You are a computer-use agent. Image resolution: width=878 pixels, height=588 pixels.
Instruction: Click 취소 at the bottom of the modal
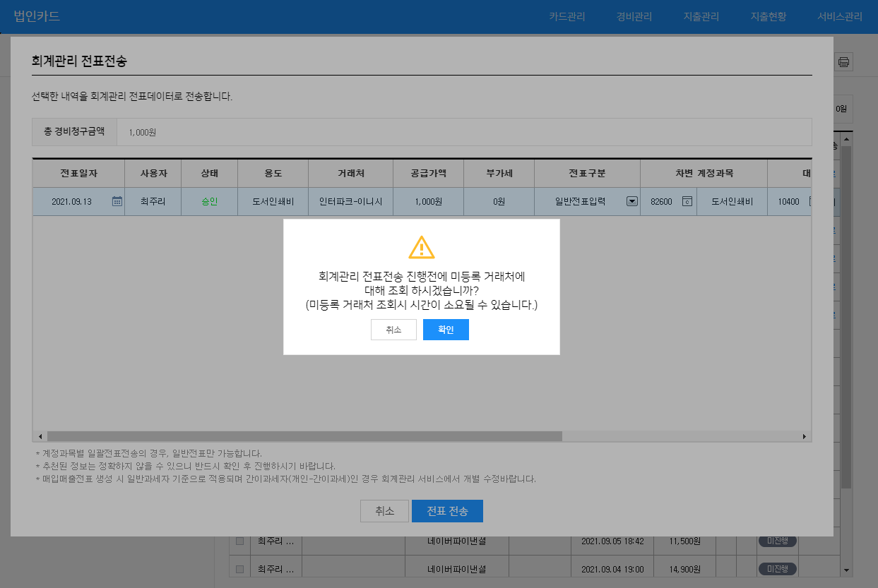pyautogui.click(x=384, y=511)
